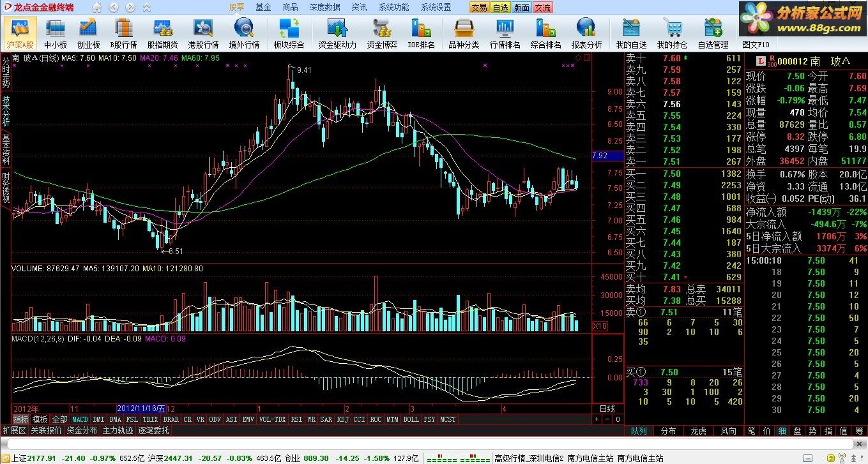Click the 交易 trade button

pos(479,8)
